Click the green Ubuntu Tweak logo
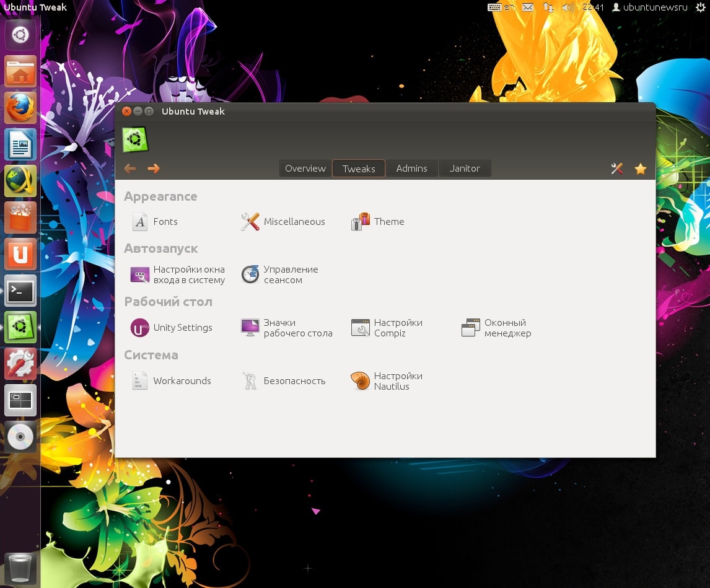Viewport: 710px width, 588px height. [x=135, y=139]
